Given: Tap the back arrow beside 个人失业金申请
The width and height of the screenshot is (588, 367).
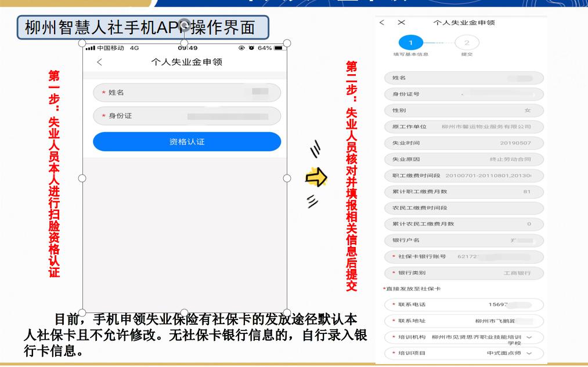Looking at the screenshot, I should [x=99, y=62].
